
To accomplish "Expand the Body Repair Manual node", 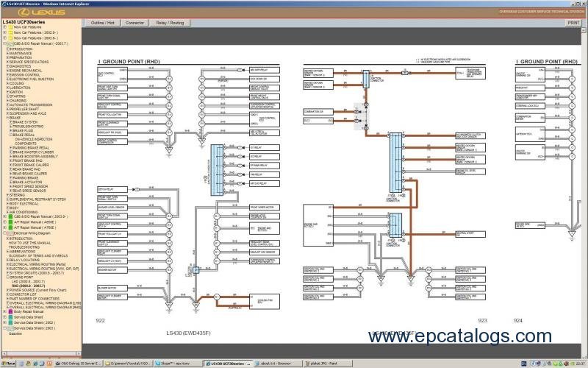I will [x=4, y=311].
